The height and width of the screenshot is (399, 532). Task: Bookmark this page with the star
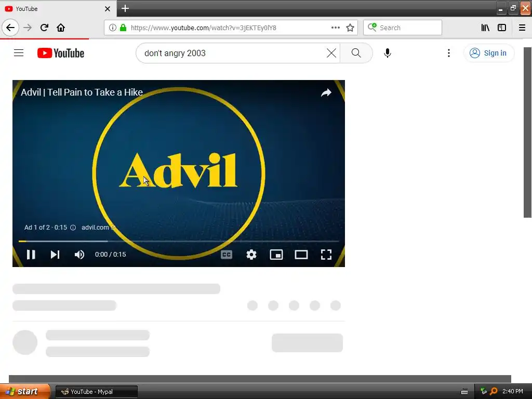point(350,28)
